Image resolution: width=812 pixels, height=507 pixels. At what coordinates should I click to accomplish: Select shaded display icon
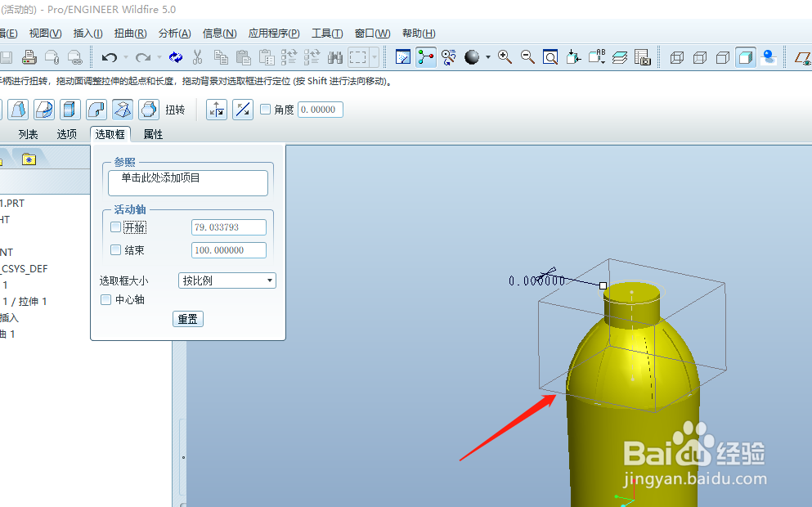[746, 57]
